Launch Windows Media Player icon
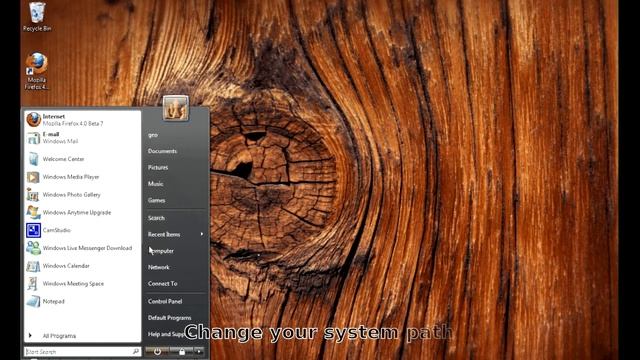Image resolution: width=640 pixels, height=360 pixels. pos(33,177)
